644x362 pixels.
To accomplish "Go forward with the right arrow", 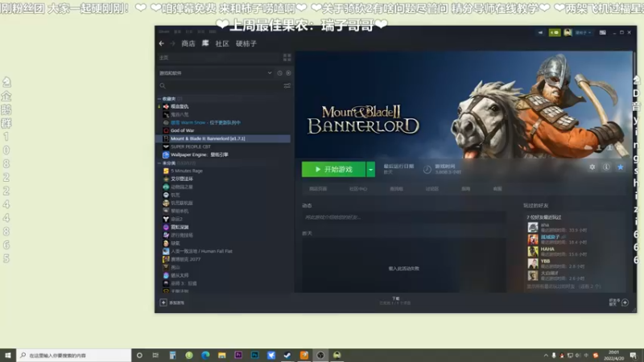I will click(172, 43).
